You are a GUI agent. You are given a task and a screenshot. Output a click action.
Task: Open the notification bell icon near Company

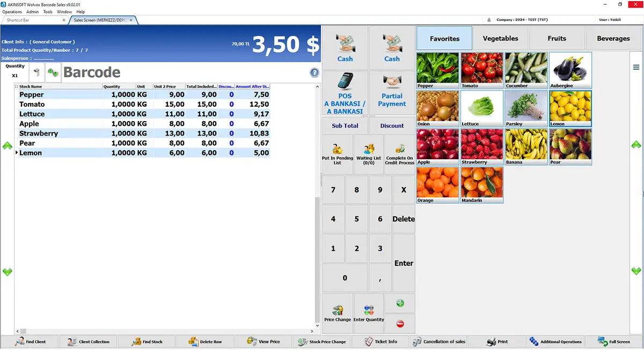(x=489, y=20)
